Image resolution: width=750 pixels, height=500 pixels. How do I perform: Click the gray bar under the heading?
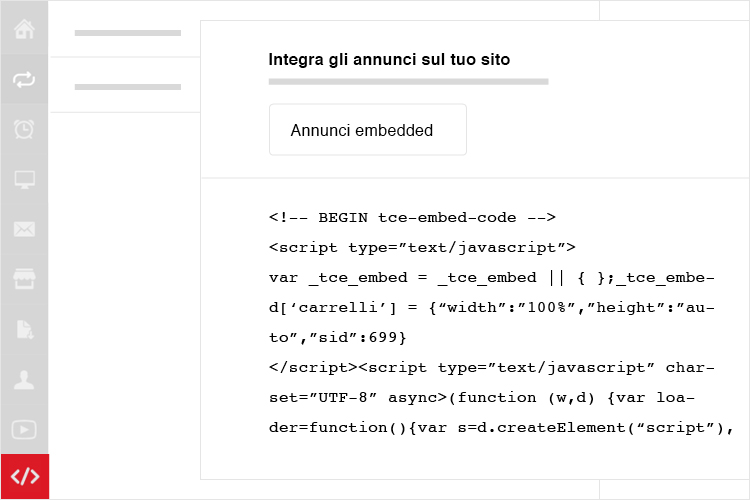coord(408,82)
